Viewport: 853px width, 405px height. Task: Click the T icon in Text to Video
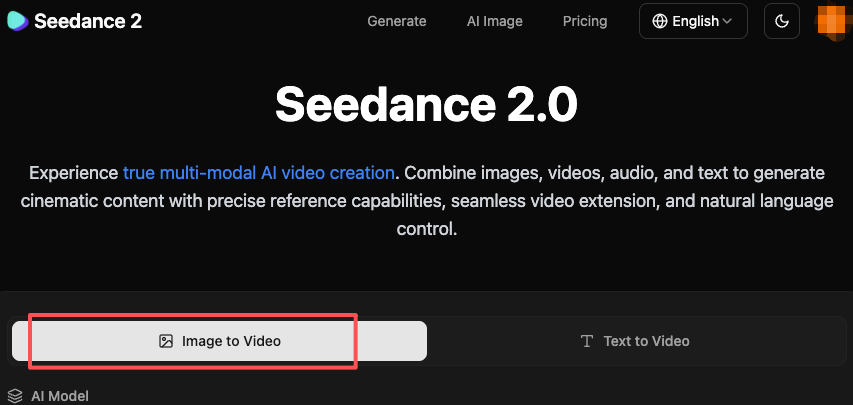coord(587,341)
